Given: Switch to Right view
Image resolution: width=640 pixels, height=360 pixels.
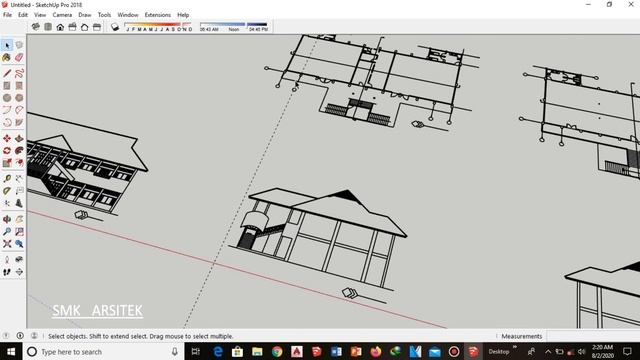Looking at the screenshot, I should pos(72,27).
